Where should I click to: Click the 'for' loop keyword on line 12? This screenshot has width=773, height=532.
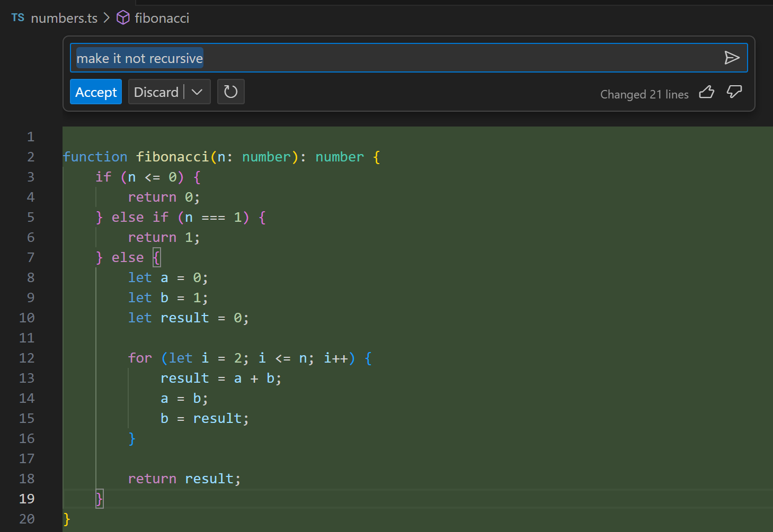(x=139, y=358)
